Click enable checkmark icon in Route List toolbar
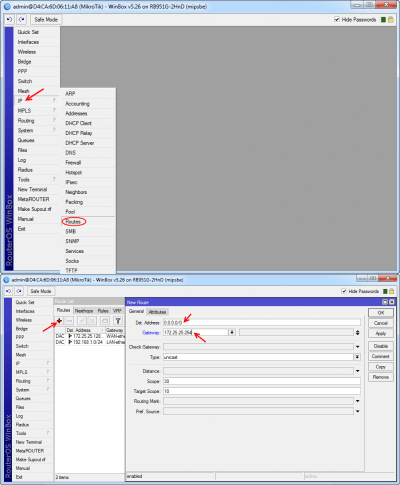400x485 pixels. point(82,321)
